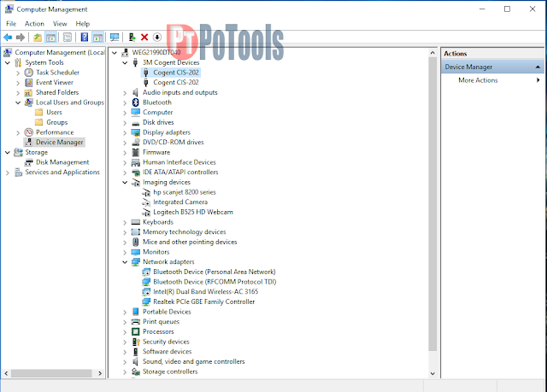Collapse the 3M Cogent Devices node
The image size is (547, 392).
(125, 62)
